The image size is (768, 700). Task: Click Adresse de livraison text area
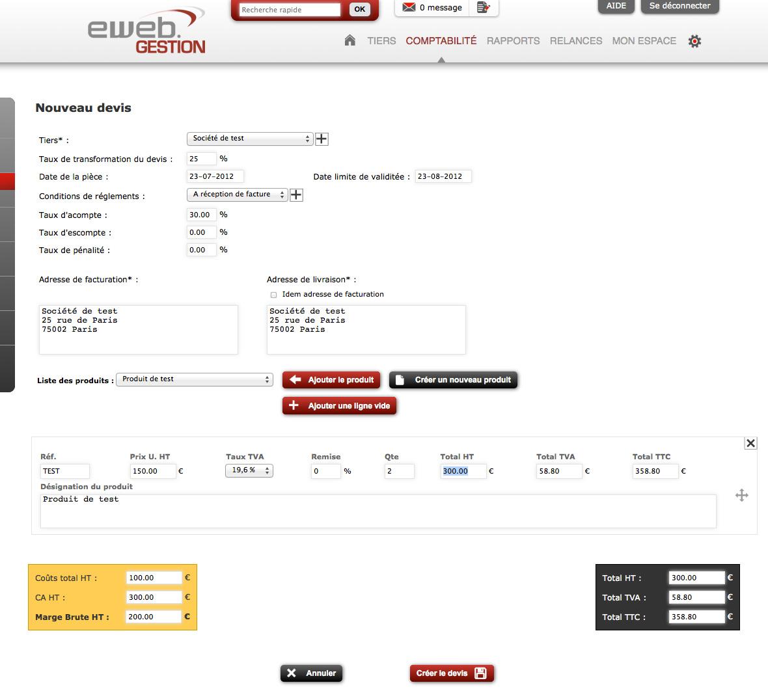point(366,330)
